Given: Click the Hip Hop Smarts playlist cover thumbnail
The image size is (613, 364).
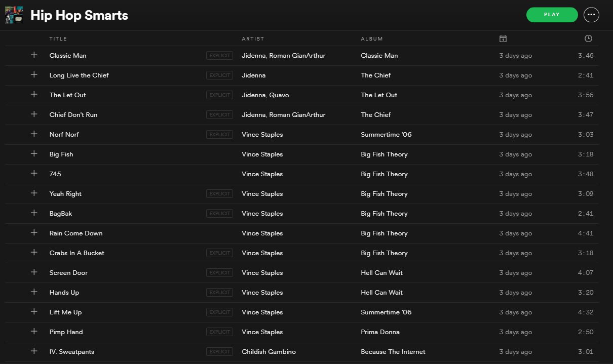Looking at the screenshot, I should (x=14, y=15).
